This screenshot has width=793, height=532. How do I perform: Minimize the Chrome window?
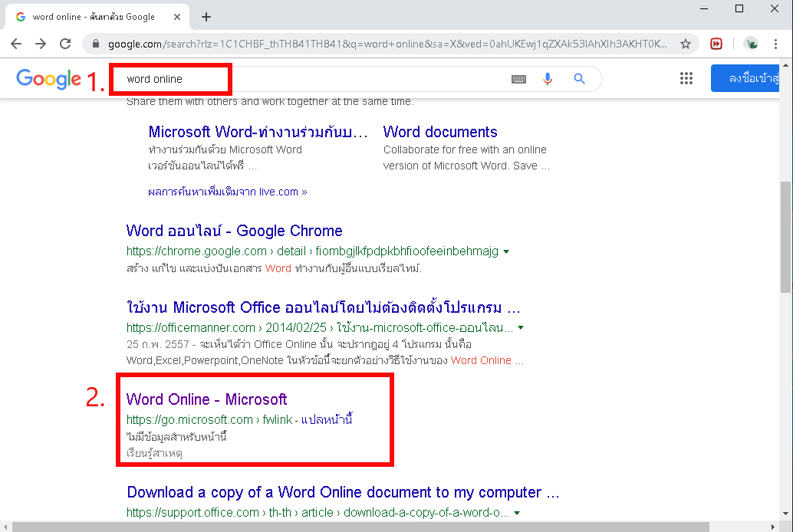pos(703,8)
